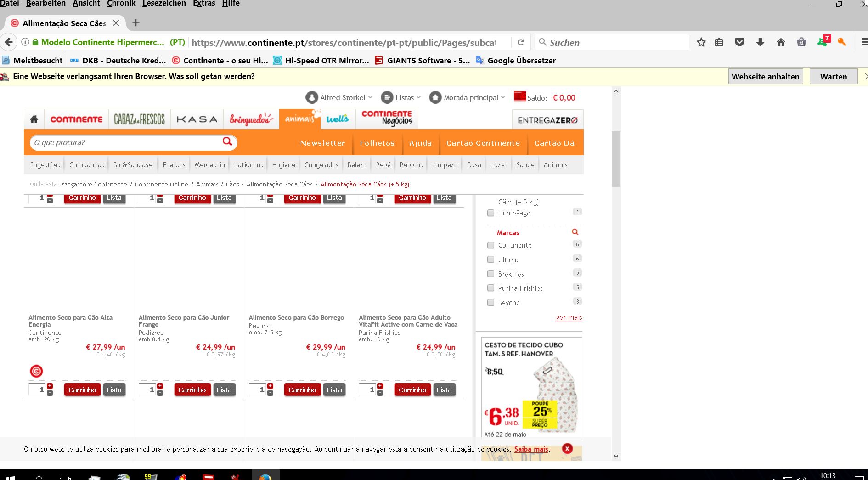The height and width of the screenshot is (480, 868).
Task: Close the cookie notice with red X
Action: click(x=567, y=449)
